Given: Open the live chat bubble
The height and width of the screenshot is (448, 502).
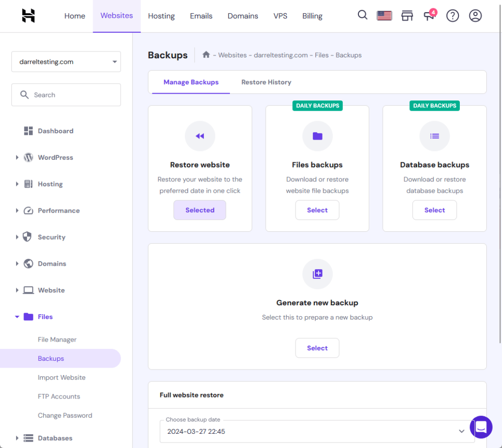Looking at the screenshot, I should [x=481, y=427].
